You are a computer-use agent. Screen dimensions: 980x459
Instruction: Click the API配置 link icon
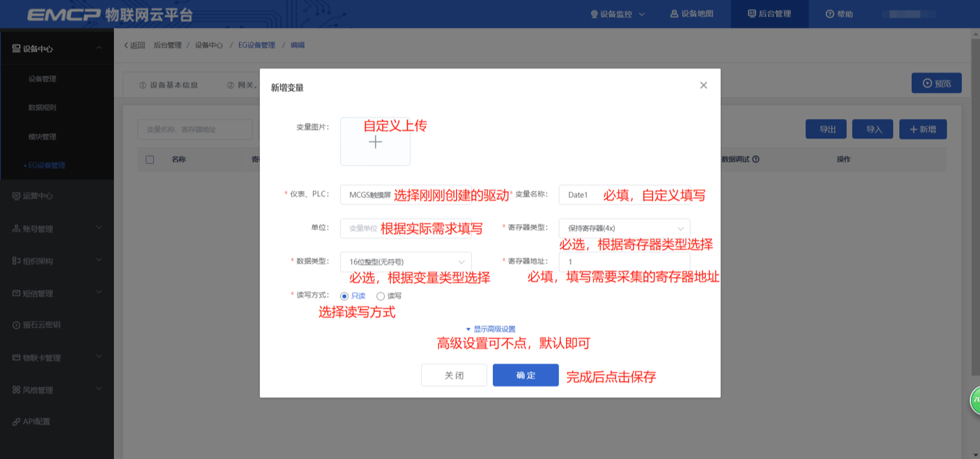click(x=17, y=421)
